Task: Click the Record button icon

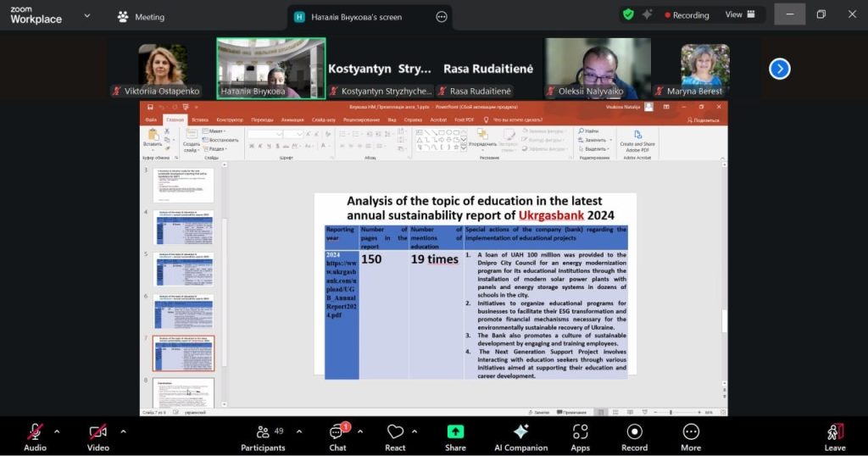Action: pyautogui.click(x=634, y=431)
